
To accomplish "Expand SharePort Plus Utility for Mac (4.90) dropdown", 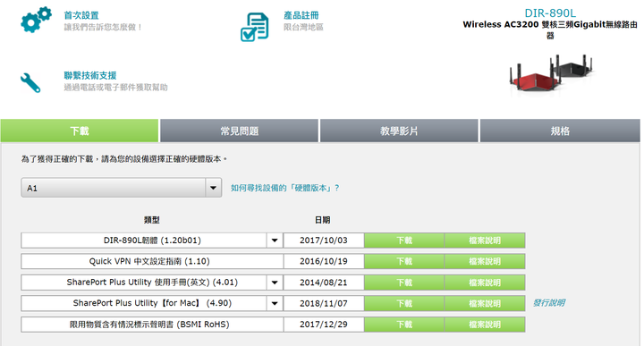I will tap(275, 303).
